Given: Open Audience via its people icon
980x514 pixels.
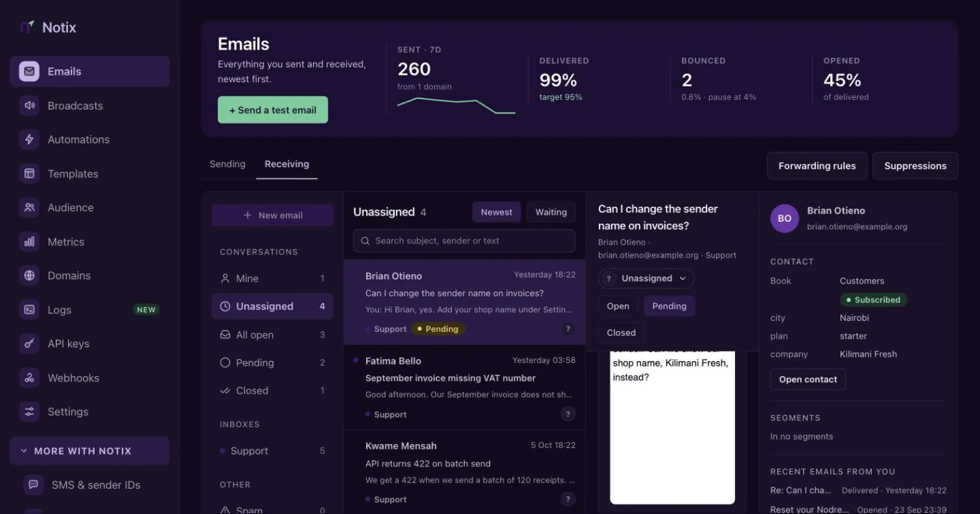Looking at the screenshot, I should point(29,207).
